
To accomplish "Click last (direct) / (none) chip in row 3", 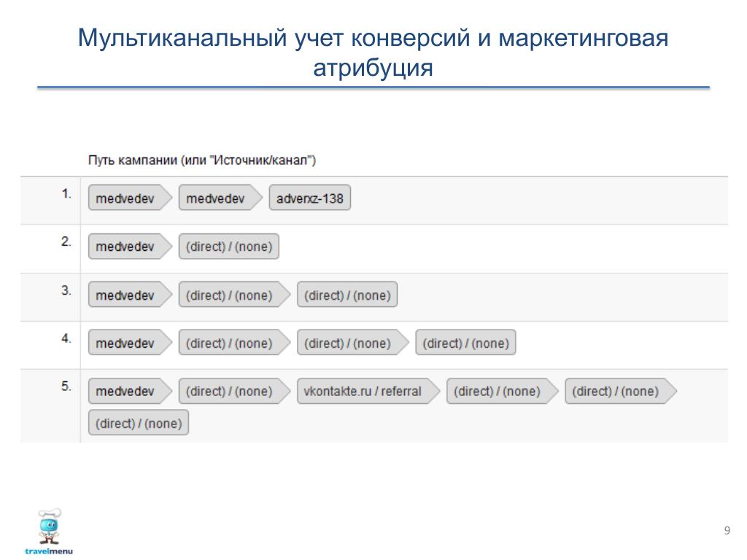I will coord(347,295).
